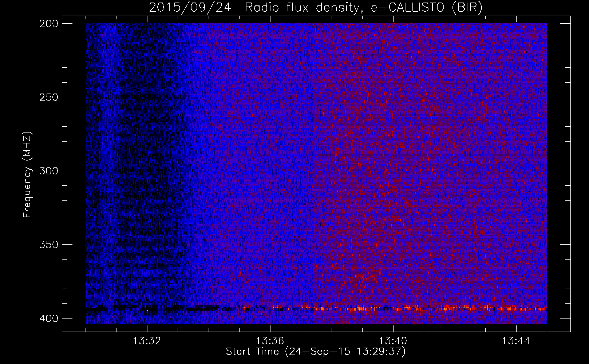Click the 13:40 time tick label
This screenshot has height=364, width=589.
point(393,341)
